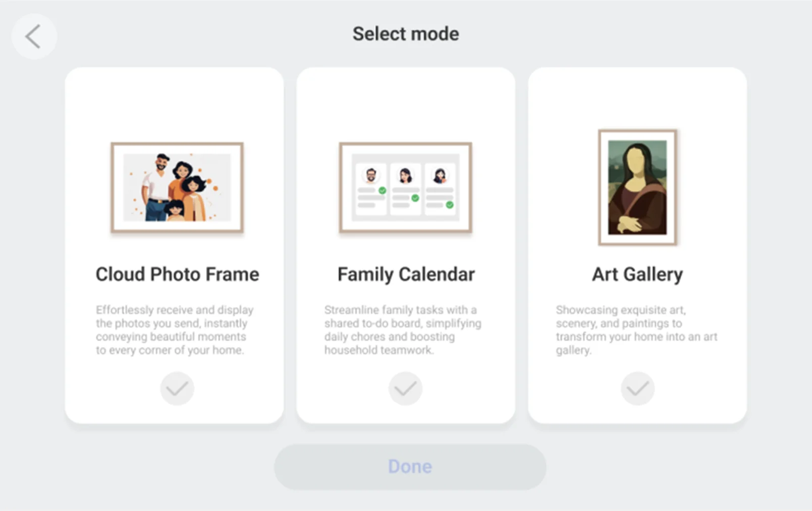Select the Art Gallery checkmark
This screenshot has width=812, height=511.
(637, 388)
